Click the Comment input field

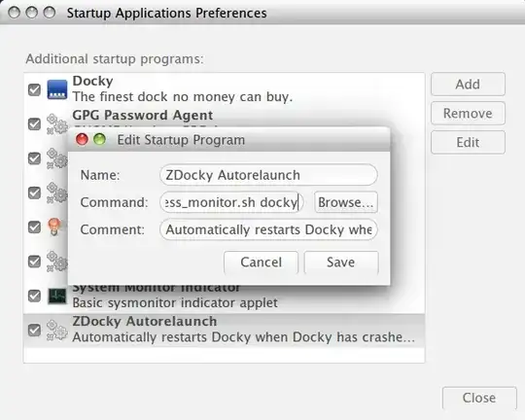tap(268, 229)
